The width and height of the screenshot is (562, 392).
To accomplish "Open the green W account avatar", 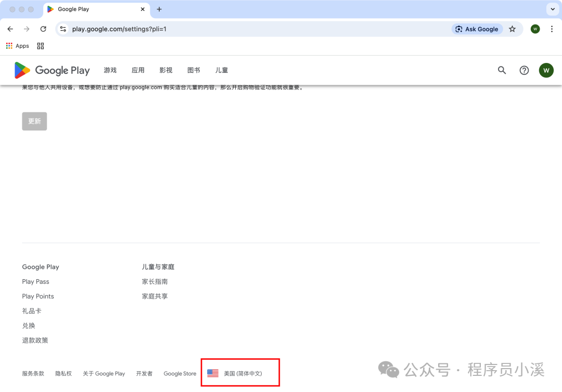I will pos(546,70).
